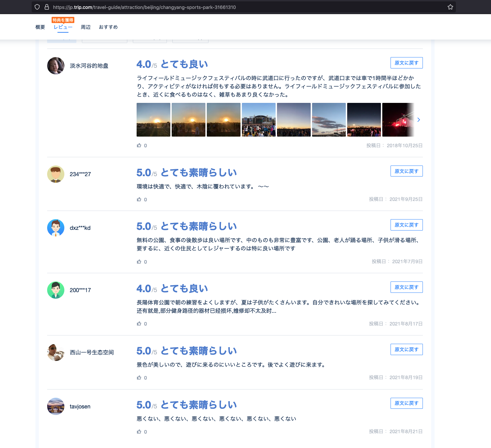Give a thumbs-up to 西山一号生态空间's review
The image size is (491, 448).
pos(139,378)
